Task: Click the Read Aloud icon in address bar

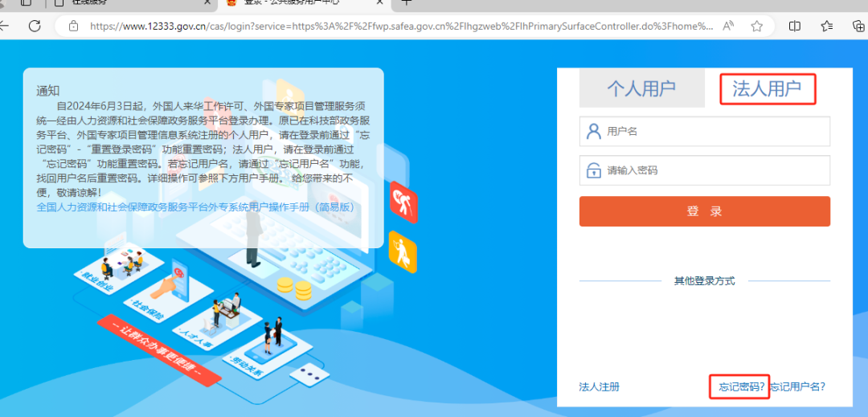Action: point(729,26)
